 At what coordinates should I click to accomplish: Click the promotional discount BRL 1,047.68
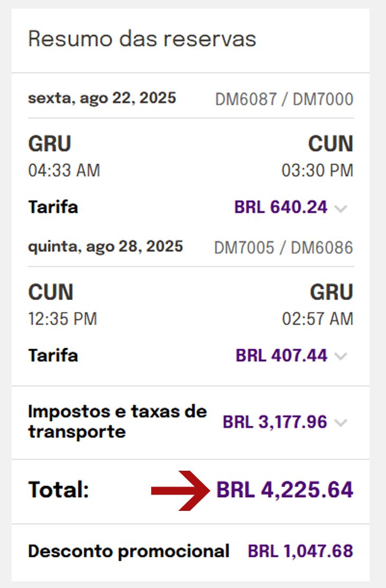(300, 551)
